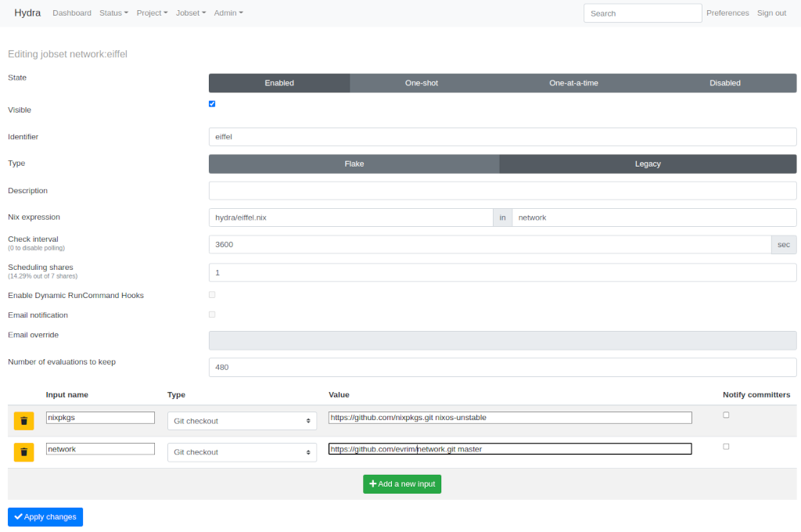Set jobset state to One-shot
Screen dimensions: 801x532
click(x=421, y=83)
